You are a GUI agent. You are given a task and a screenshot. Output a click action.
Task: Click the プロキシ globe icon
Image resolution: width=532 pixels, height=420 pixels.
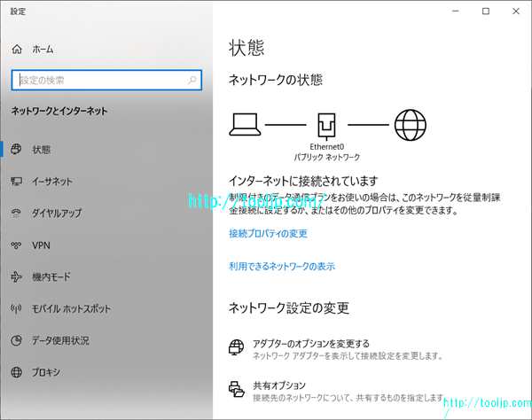16,372
